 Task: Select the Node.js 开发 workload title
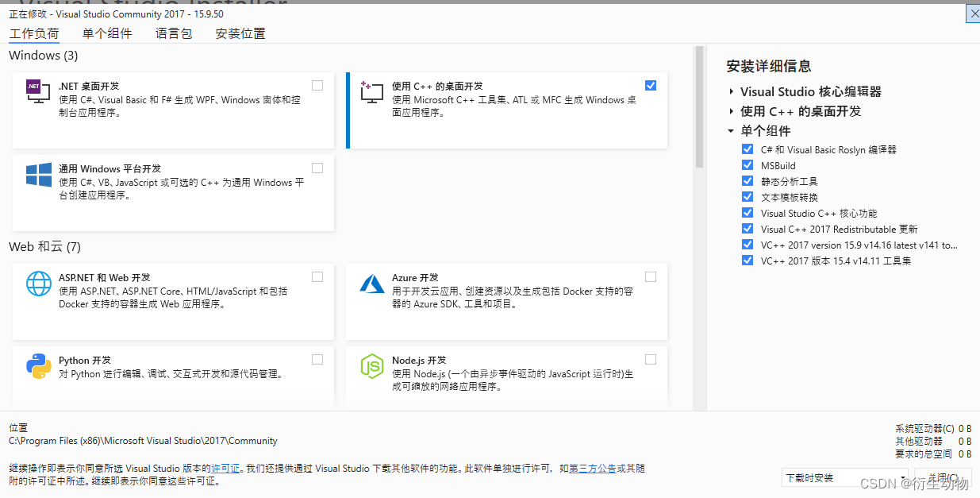419,360
